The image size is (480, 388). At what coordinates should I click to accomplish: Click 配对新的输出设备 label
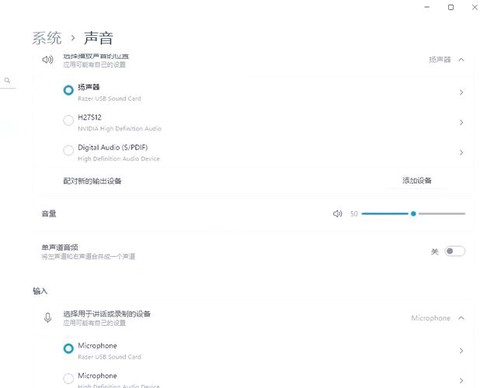pos(92,181)
